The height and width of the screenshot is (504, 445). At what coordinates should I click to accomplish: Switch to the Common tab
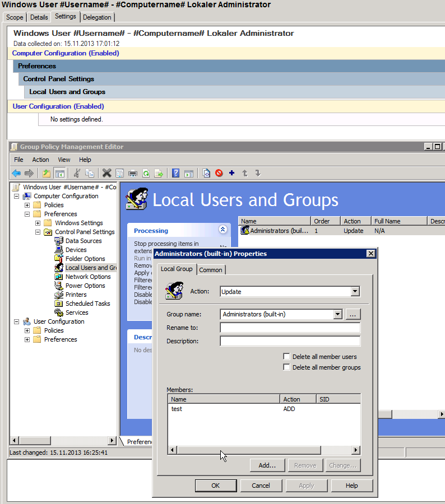[211, 270]
